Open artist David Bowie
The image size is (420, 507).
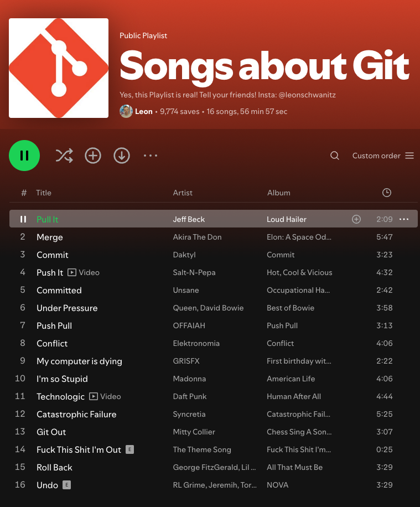pyautogui.click(x=222, y=308)
